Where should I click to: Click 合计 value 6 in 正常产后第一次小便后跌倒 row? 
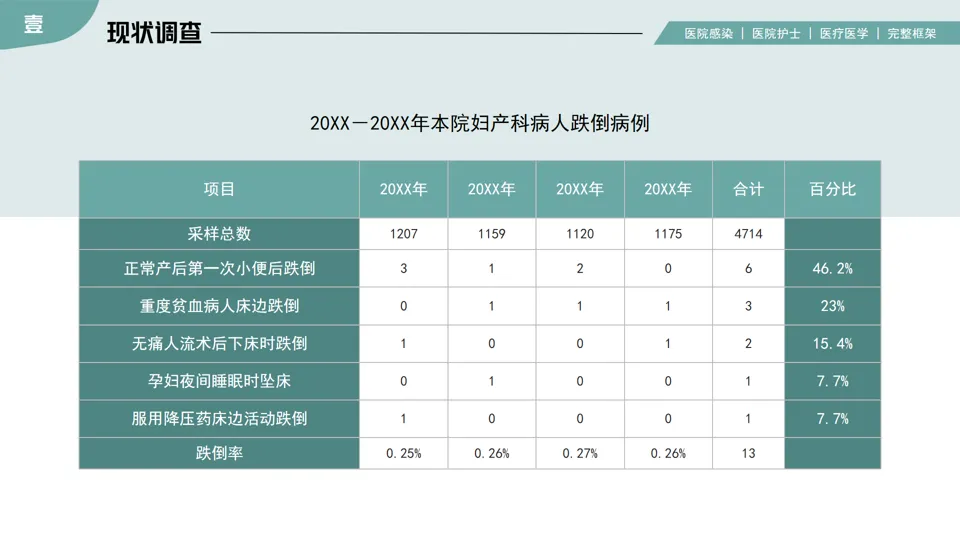tap(748, 268)
